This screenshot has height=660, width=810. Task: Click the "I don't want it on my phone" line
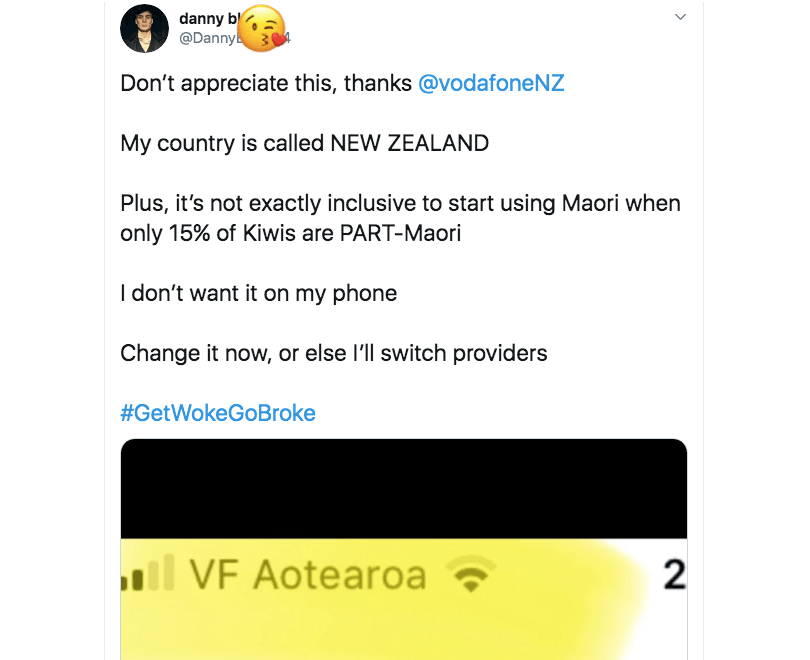[258, 293]
